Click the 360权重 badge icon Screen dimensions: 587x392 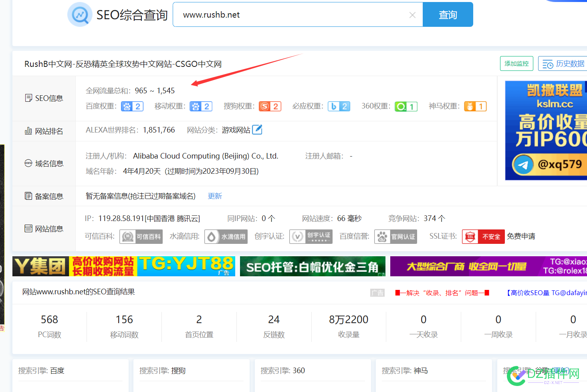406,107
